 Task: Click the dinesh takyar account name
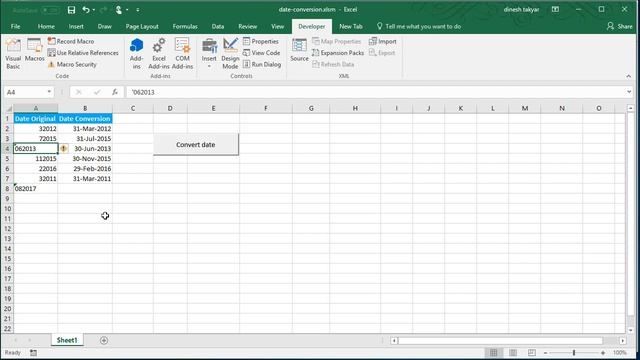point(521,9)
